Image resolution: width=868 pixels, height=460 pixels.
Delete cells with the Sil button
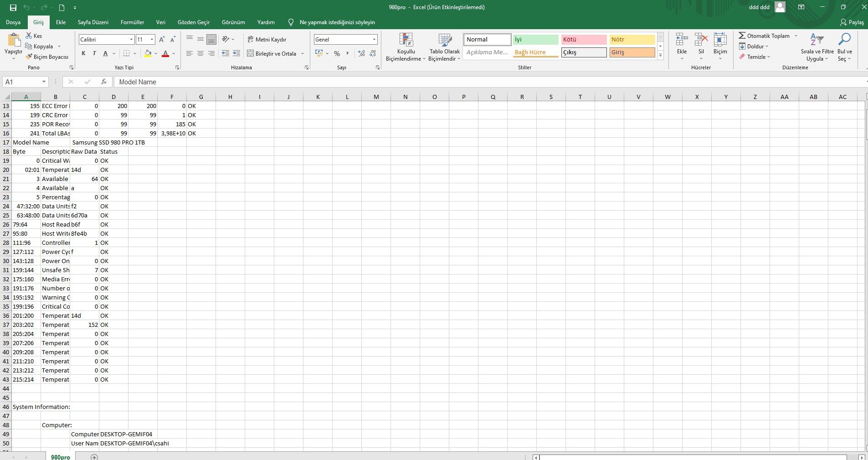click(701, 46)
